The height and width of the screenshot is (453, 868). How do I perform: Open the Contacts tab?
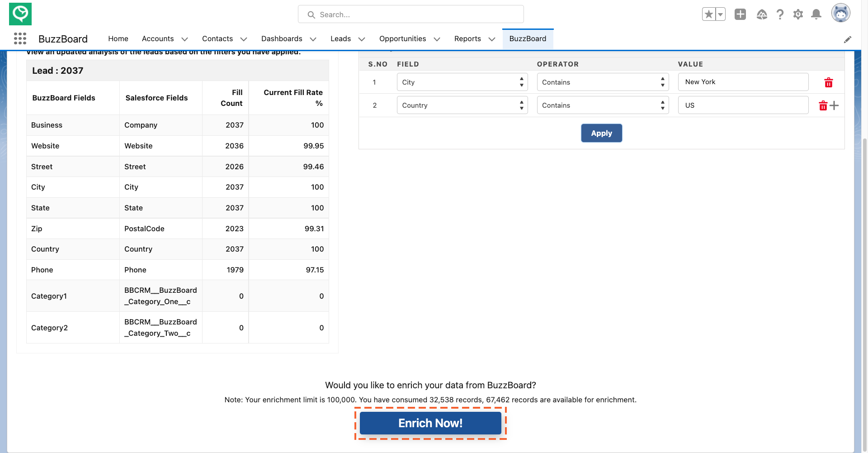[217, 39]
